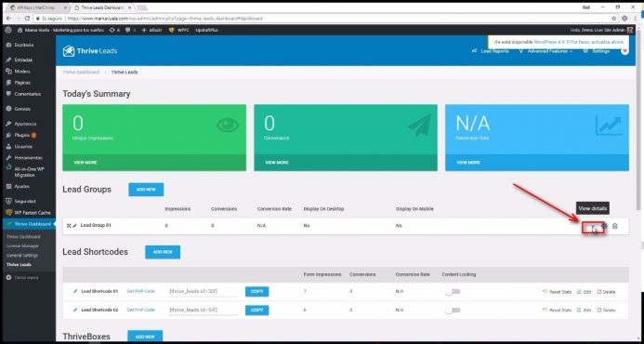Click the trash icon for Lead Group 01
Image resolution: width=644 pixels, height=344 pixels.
(615, 226)
